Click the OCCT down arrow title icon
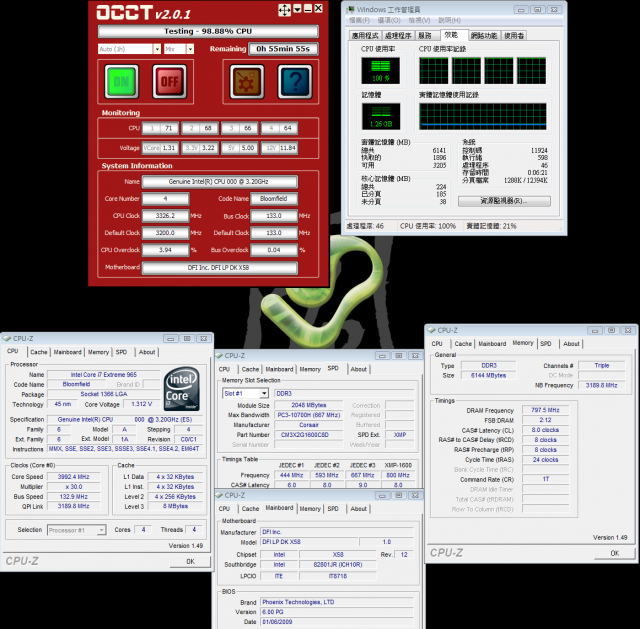 click(x=298, y=9)
